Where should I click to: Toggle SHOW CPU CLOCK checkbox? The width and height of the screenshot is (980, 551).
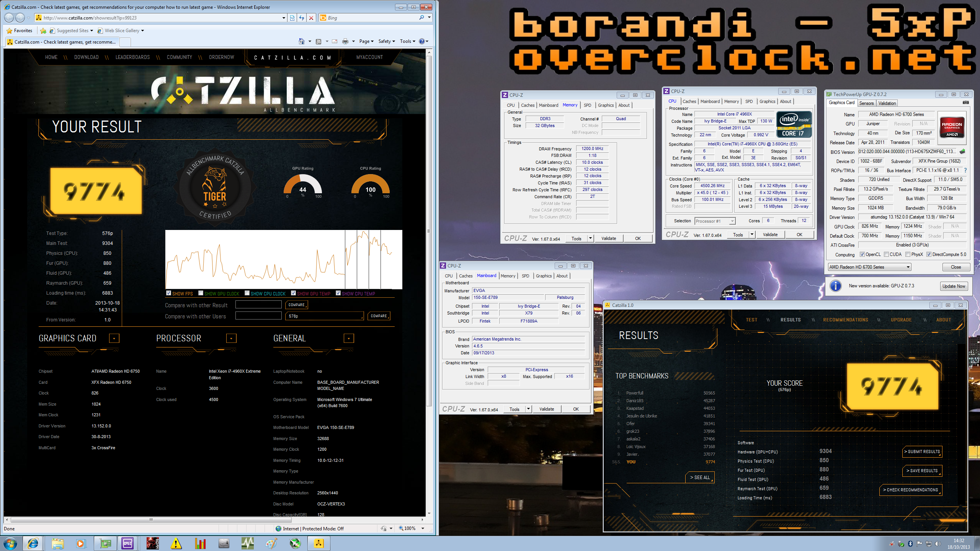pos(247,293)
